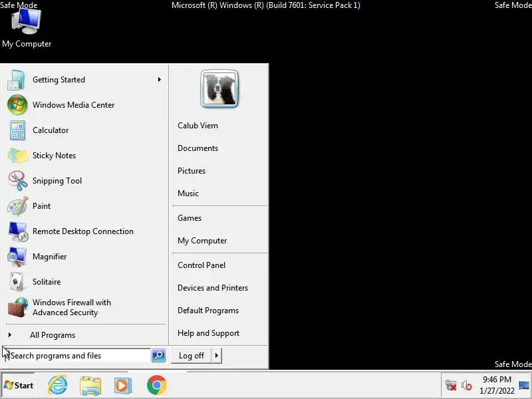Click the muted volume tray icon

pyautogui.click(x=467, y=386)
